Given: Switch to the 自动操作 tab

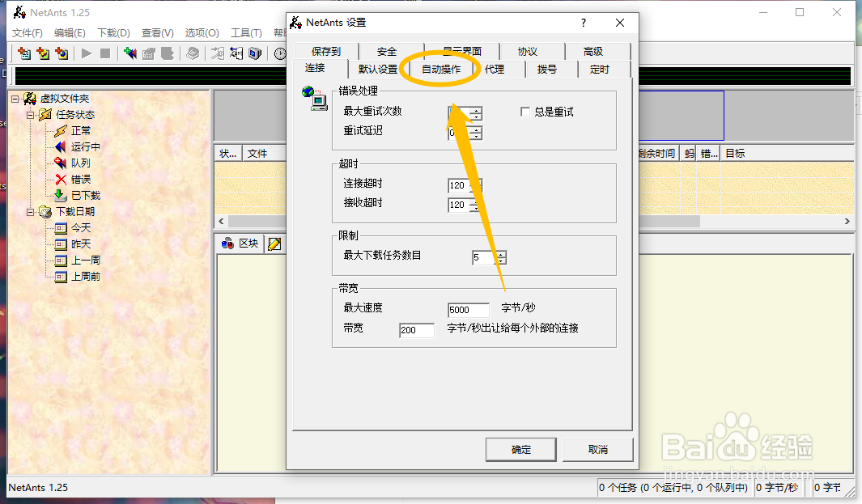Looking at the screenshot, I should tap(441, 70).
